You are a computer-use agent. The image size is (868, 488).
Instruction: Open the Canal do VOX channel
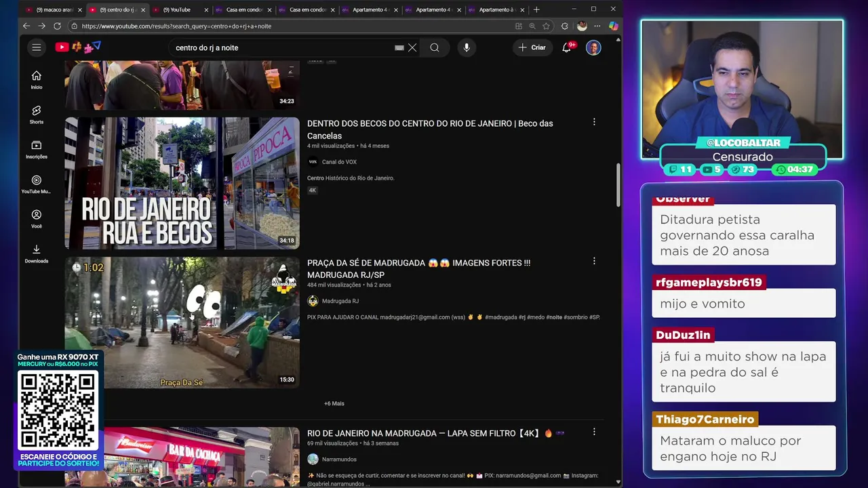339,162
